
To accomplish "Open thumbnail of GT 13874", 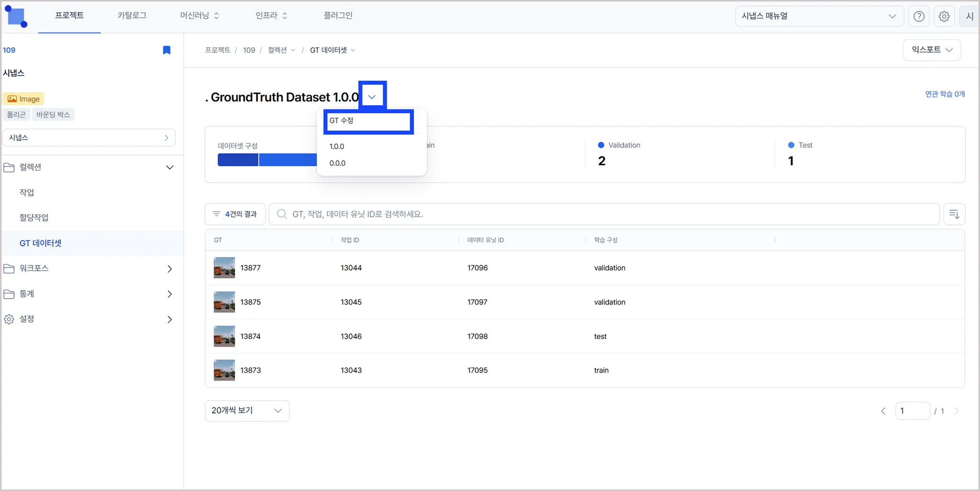I will [x=224, y=336].
